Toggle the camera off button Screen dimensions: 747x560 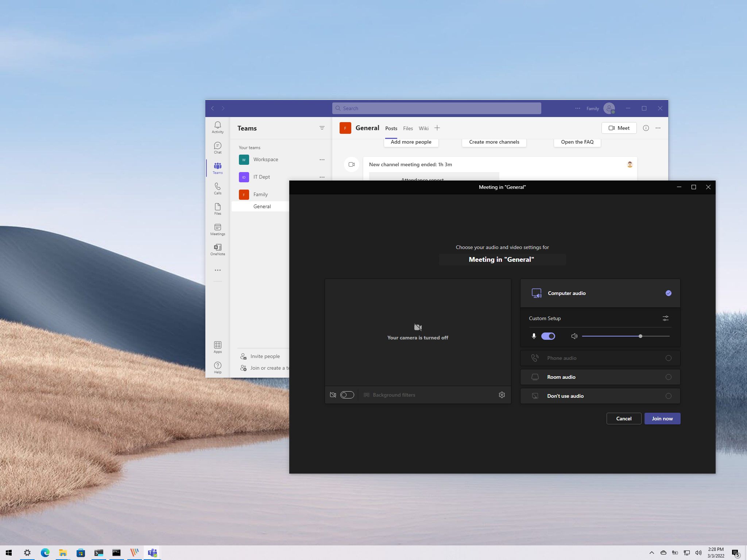(347, 395)
